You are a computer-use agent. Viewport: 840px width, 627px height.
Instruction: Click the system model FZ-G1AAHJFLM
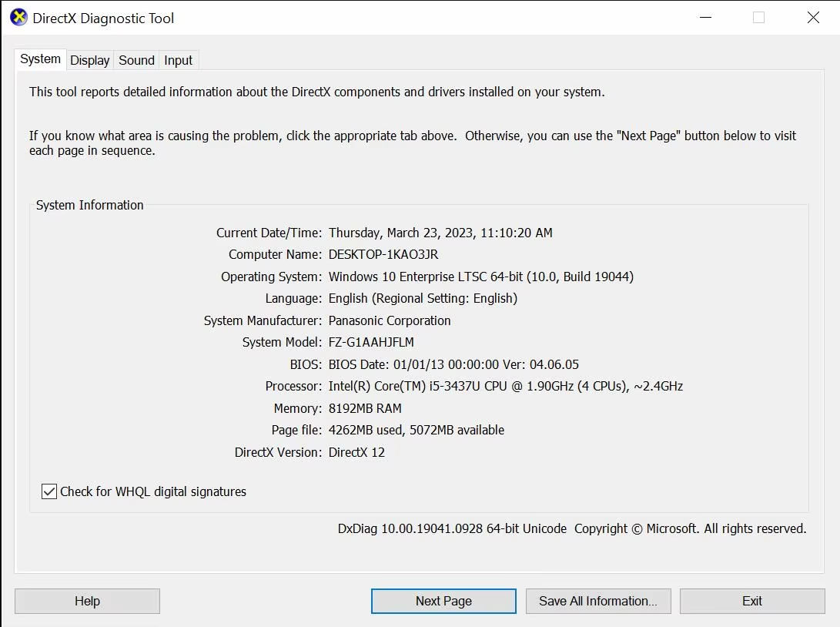click(x=371, y=342)
